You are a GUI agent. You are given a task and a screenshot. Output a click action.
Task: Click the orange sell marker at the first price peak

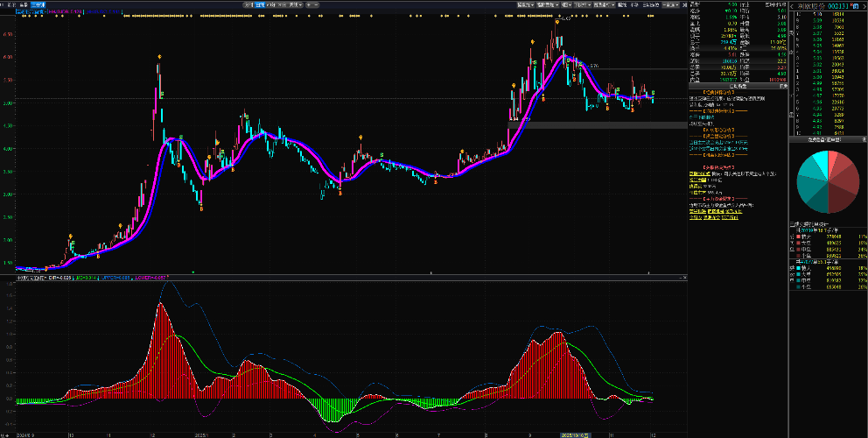pyautogui.click(x=159, y=57)
